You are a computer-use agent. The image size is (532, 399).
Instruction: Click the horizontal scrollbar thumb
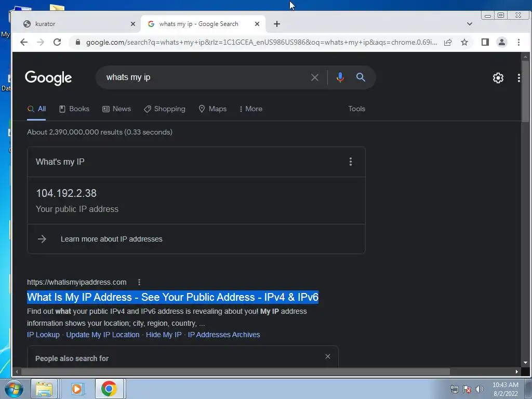(235, 371)
